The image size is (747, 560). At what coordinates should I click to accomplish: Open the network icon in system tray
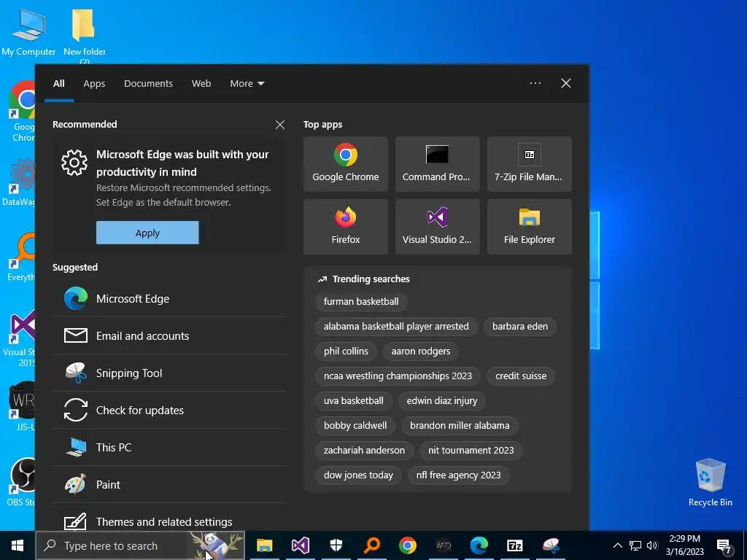(635, 545)
